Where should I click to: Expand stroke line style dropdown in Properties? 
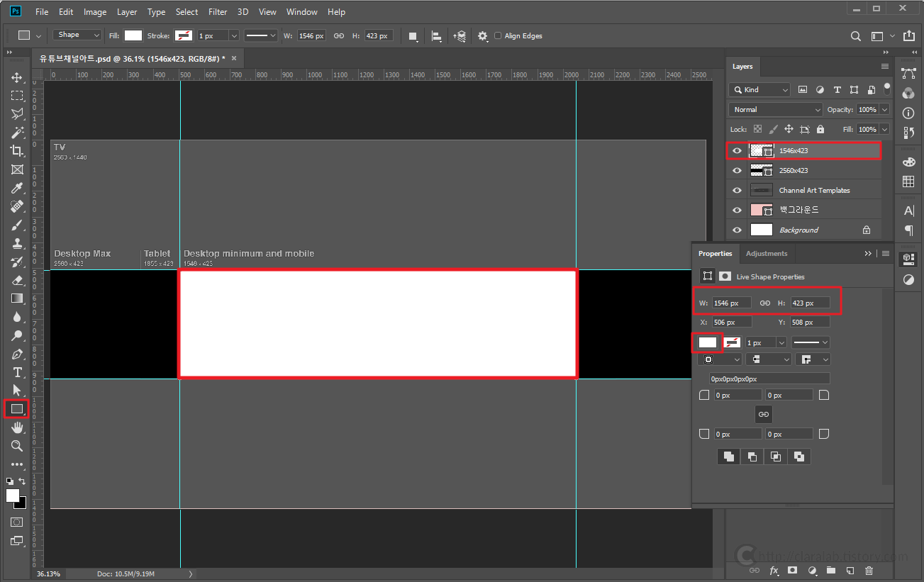point(811,342)
